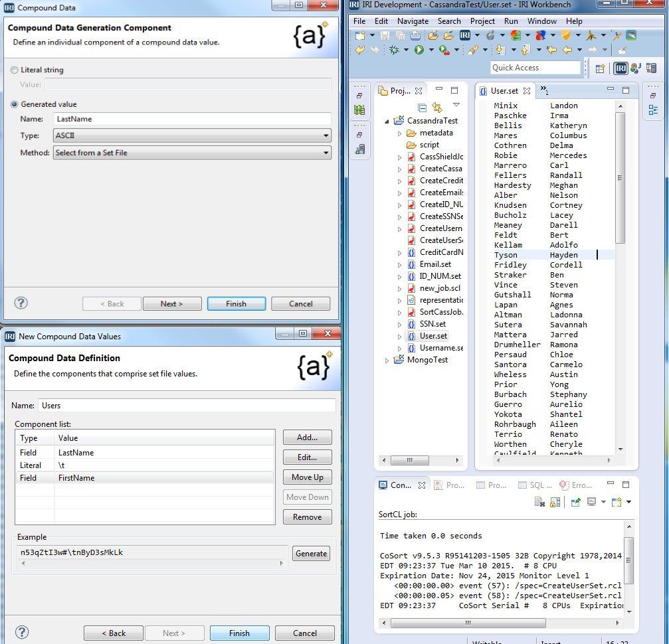The image size is (669, 644).
Task: Click the Name field containing LastName
Action: pos(192,119)
